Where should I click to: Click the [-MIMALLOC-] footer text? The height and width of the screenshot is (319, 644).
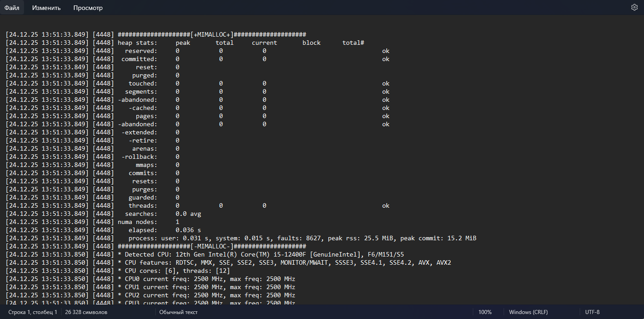click(x=212, y=246)
